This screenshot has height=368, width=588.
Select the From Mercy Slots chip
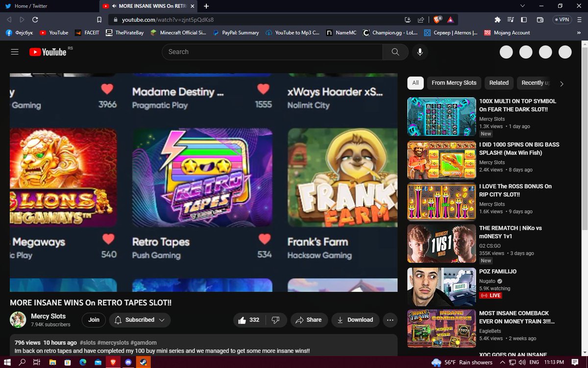tap(454, 83)
